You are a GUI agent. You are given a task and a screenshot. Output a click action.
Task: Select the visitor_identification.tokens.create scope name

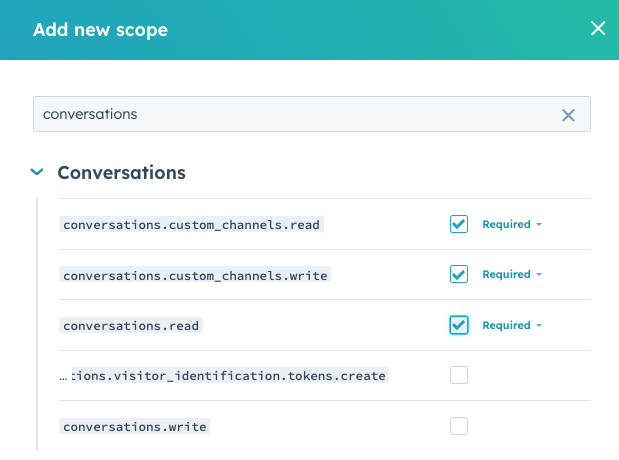(x=224, y=376)
